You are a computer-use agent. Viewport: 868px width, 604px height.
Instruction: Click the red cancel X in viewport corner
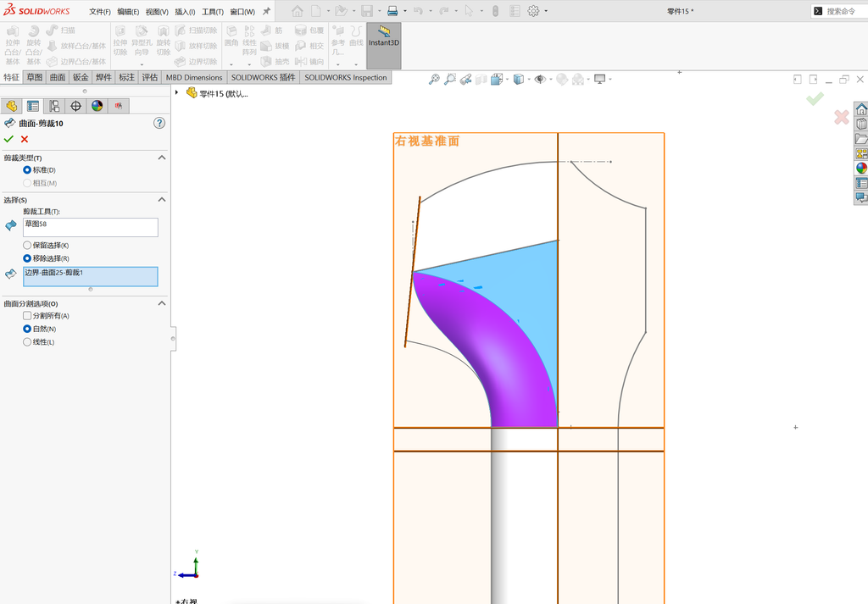(842, 117)
